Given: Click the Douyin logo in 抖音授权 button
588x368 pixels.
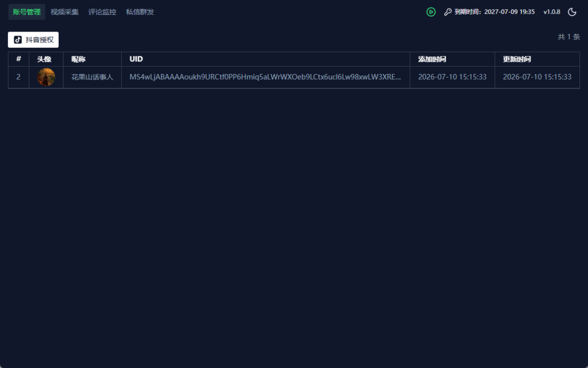Looking at the screenshot, I should click(x=18, y=40).
